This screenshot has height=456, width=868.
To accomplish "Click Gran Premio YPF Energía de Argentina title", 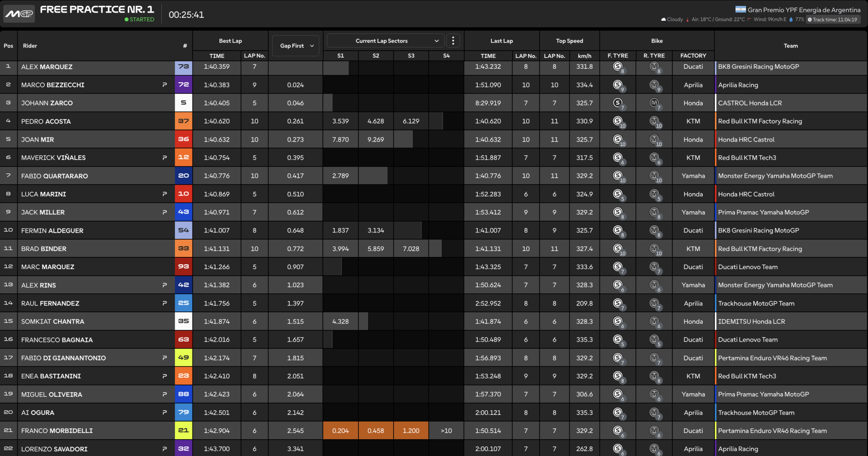I will (x=804, y=9).
